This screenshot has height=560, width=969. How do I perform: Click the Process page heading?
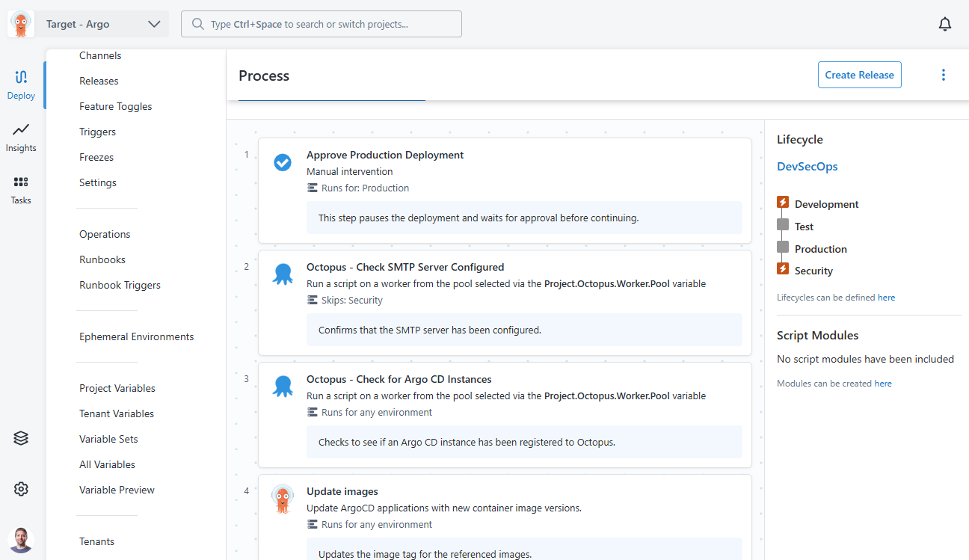[264, 76]
